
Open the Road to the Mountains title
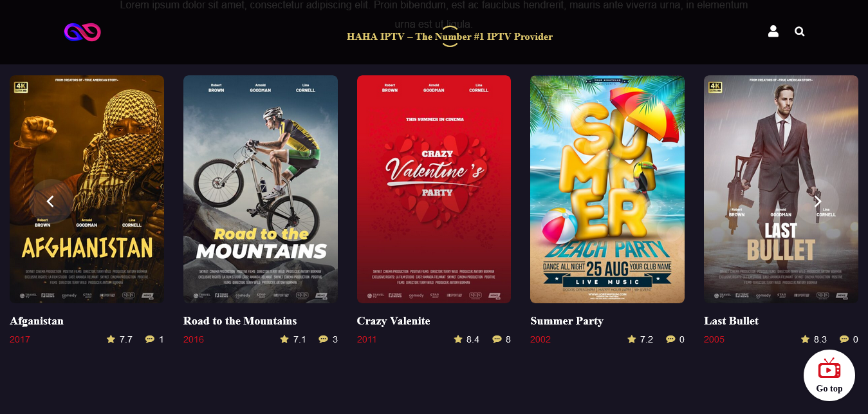click(240, 321)
